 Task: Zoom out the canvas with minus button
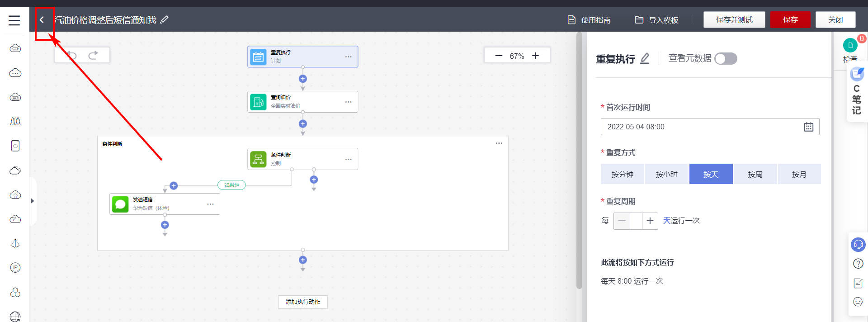pyautogui.click(x=499, y=56)
